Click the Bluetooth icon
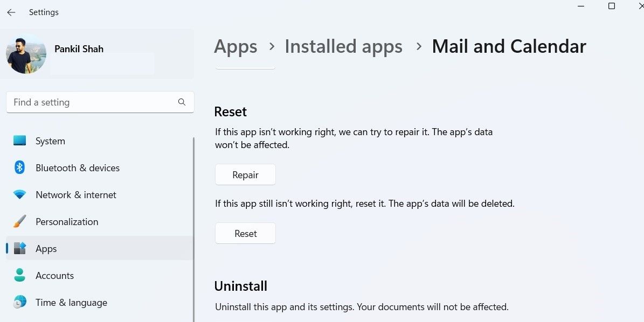The image size is (644, 322). tap(19, 168)
